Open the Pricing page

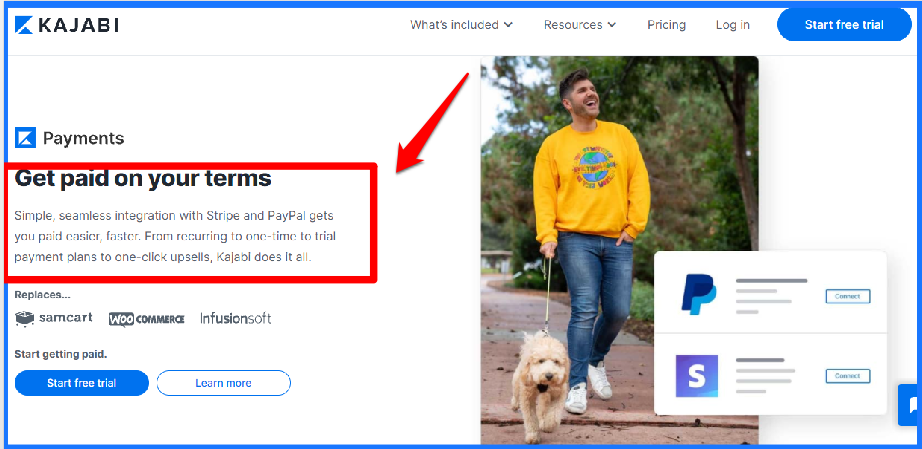tap(666, 25)
